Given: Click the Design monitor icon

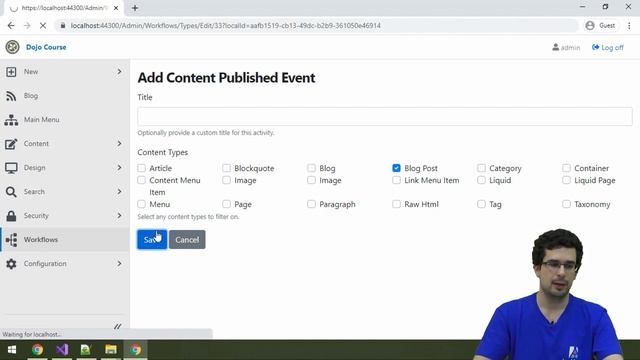Looking at the screenshot, I should coord(11,168).
